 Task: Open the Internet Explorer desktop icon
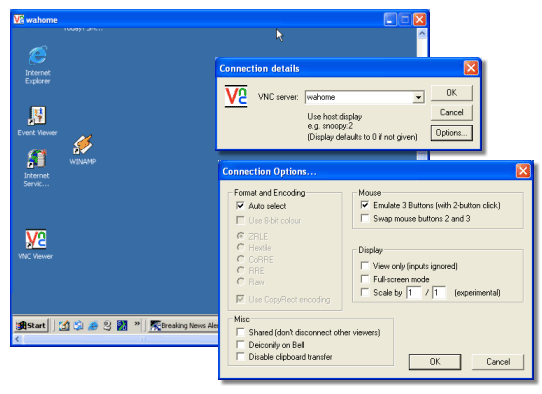click(x=38, y=65)
